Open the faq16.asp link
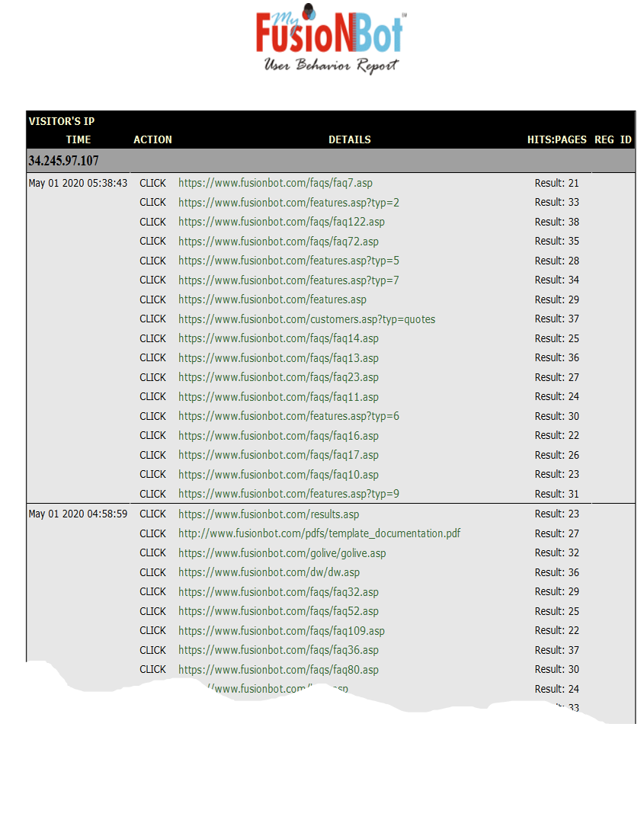 pos(278,436)
